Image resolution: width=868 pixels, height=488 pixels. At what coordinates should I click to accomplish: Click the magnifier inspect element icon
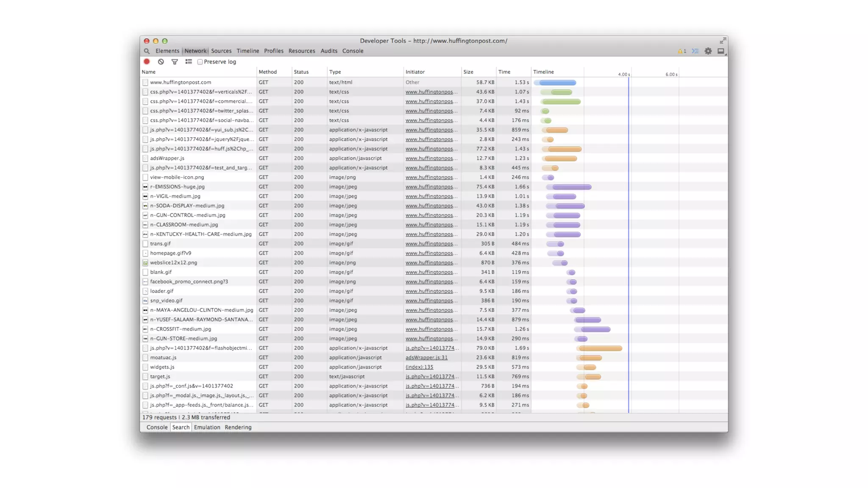(147, 51)
